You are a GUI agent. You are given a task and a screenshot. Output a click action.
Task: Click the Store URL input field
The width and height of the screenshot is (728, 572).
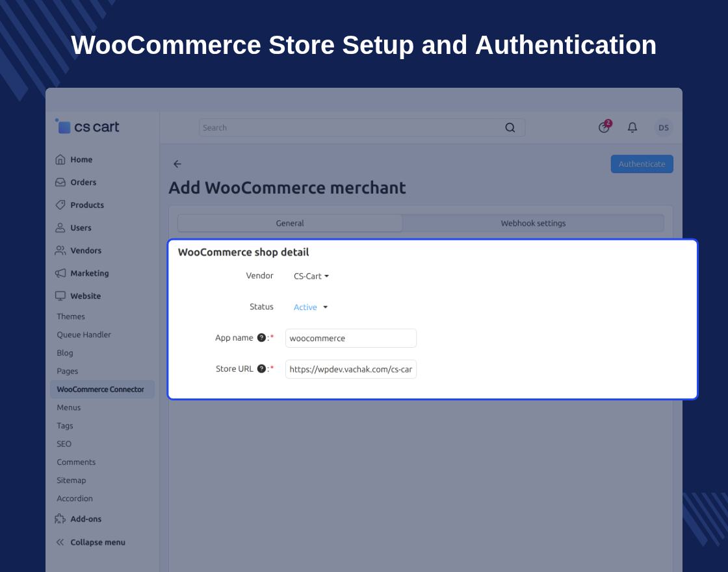pos(351,369)
